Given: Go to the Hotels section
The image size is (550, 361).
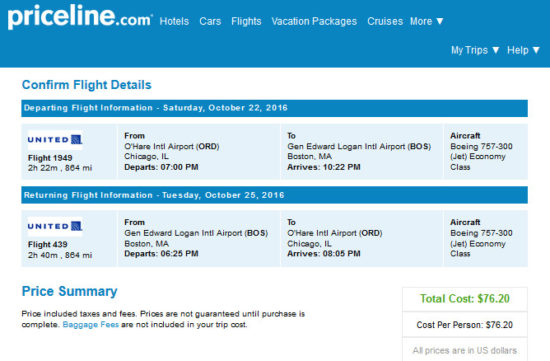Looking at the screenshot, I should [174, 21].
